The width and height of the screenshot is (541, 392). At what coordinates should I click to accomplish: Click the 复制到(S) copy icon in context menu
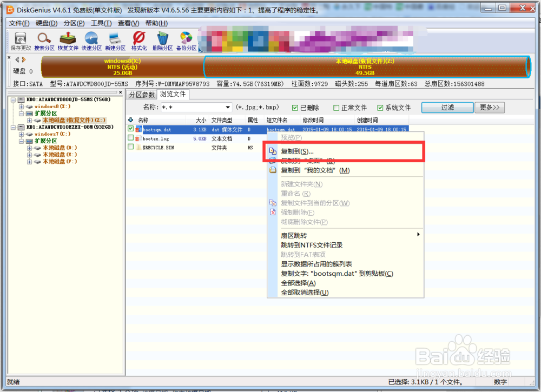point(273,151)
